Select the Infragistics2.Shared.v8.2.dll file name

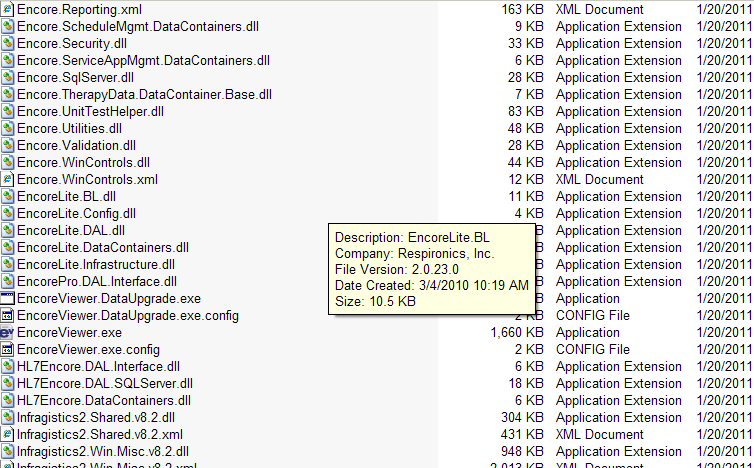[x=96, y=417]
